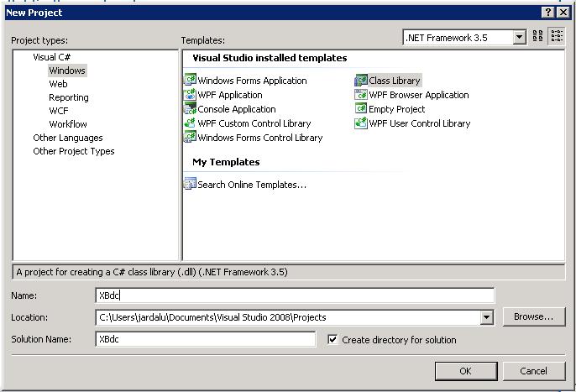Choose the Empty Project template icon
The height and width of the screenshot is (392, 576).
click(x=361, y=108)
